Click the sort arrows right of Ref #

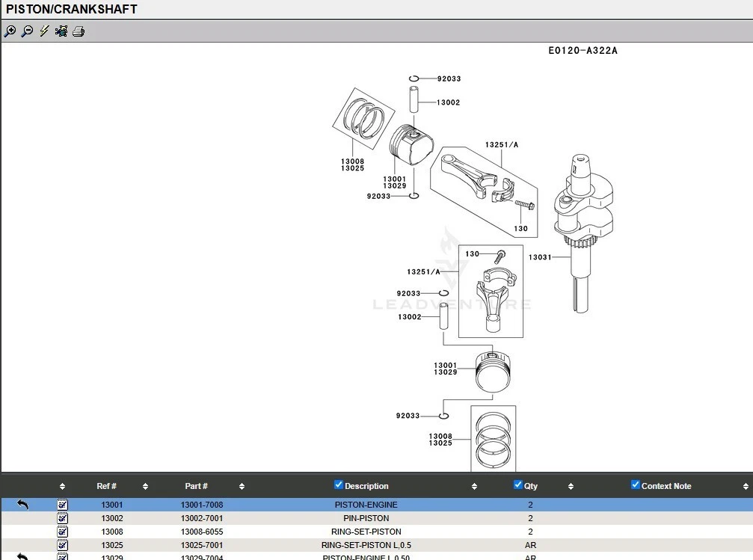[x=145, y=487]
